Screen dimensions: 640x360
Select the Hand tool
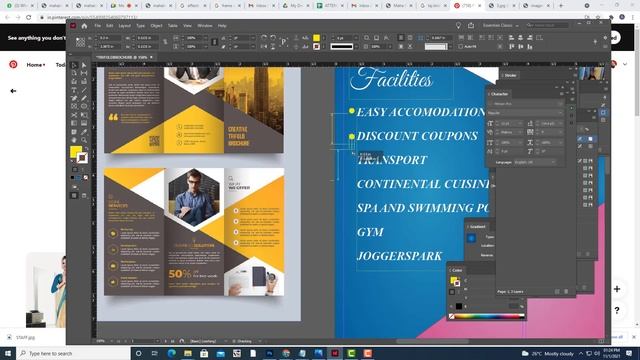click(74, 140)
